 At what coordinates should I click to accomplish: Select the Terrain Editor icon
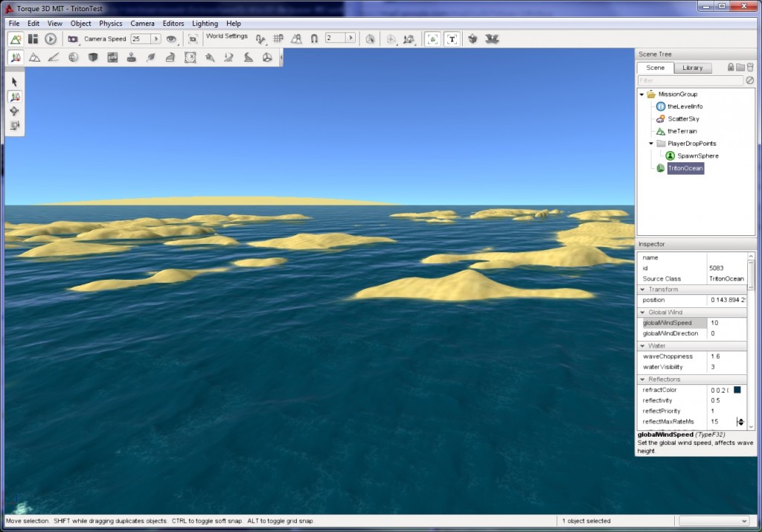pyautogui.click(x=34, y=57)
